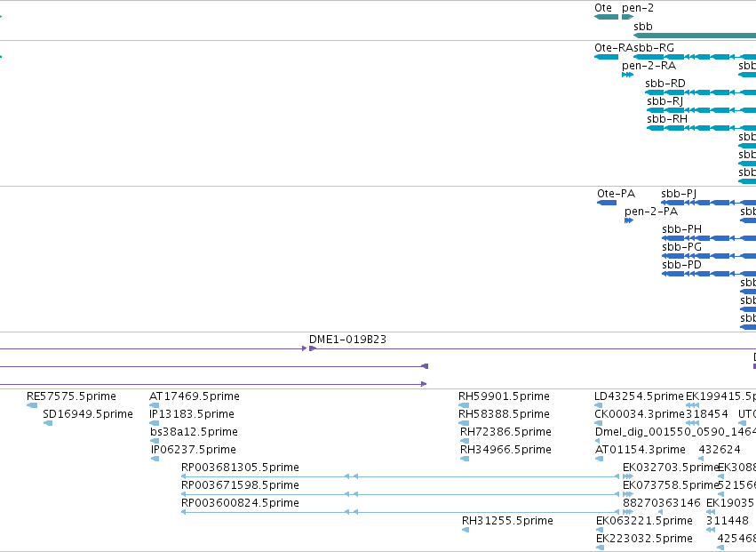756x552 pixels.
Task: Click RH34966.5prime EST
Action: (x=465, y=459)
